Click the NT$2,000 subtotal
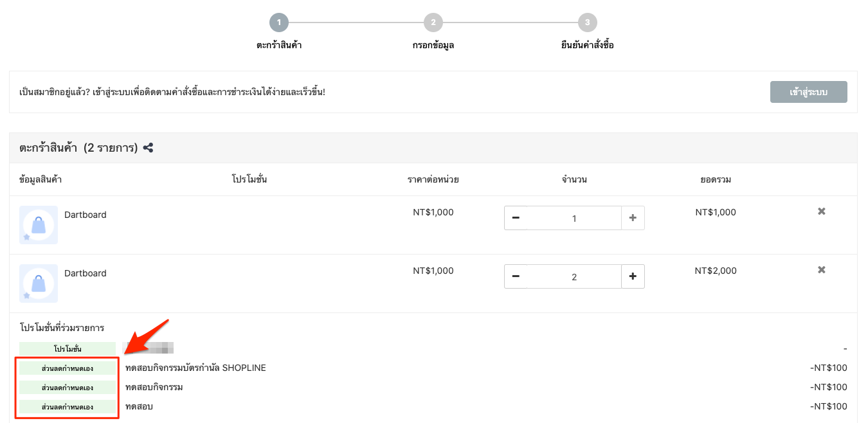 [716, 271]
